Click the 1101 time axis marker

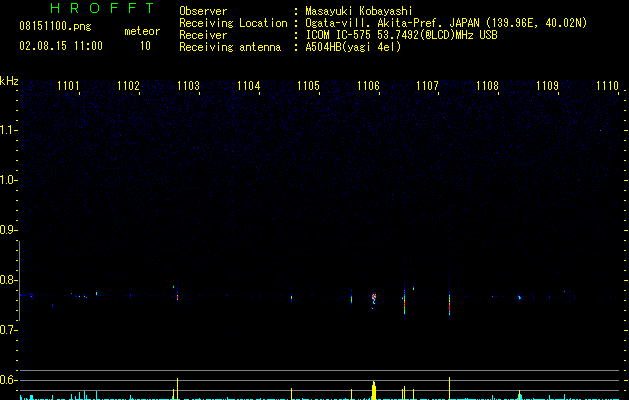point(68,85)
